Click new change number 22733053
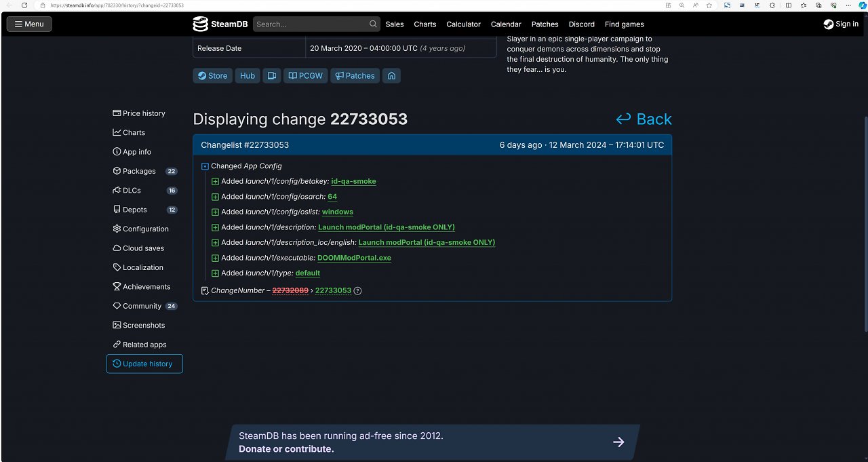Viewport: 868px width, 462px height. pyautogui.click(x=333, y=290)
